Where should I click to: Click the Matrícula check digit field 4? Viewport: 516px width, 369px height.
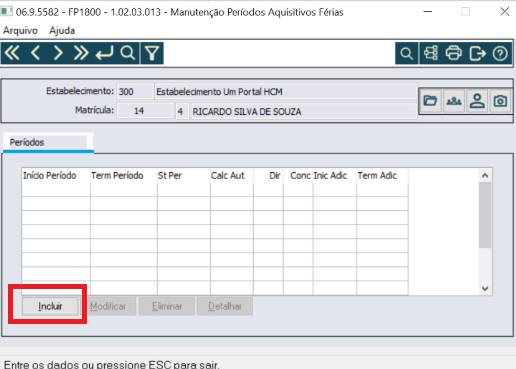click(182, 111)
